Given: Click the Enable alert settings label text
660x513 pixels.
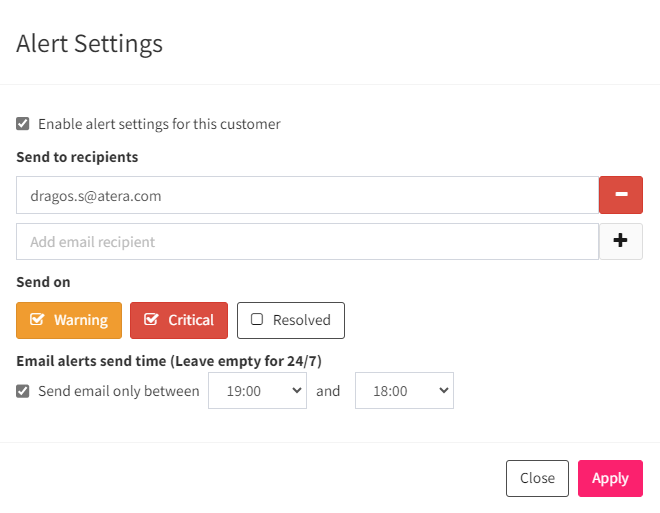Looking at the screenshot, I should coord(159,124).
